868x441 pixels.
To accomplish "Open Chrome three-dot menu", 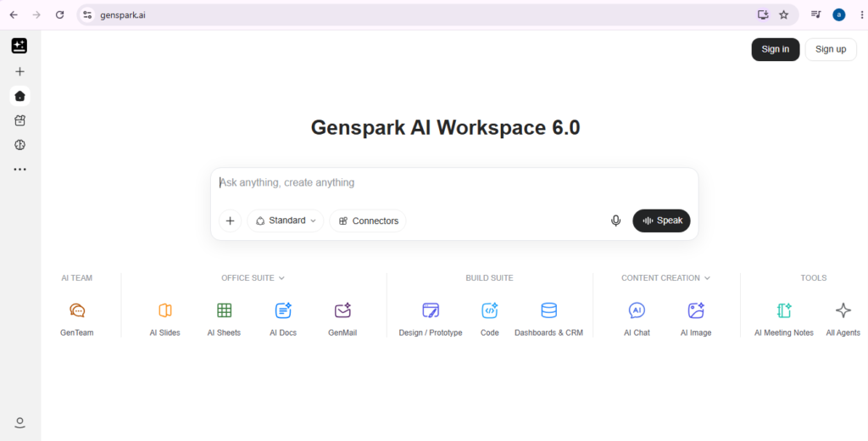I will pos(862,15).
